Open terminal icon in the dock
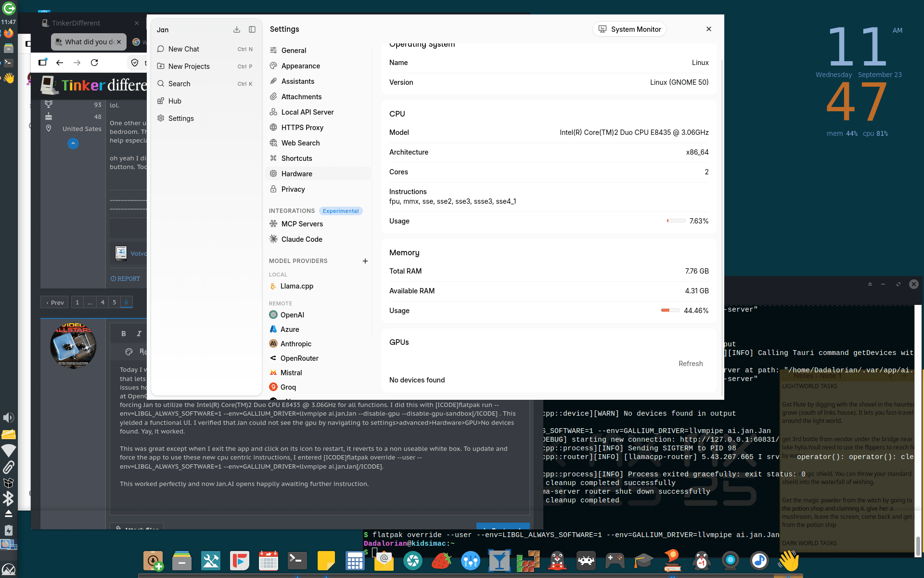This screenshot has width=924, height=578. (x=297, y=561)
